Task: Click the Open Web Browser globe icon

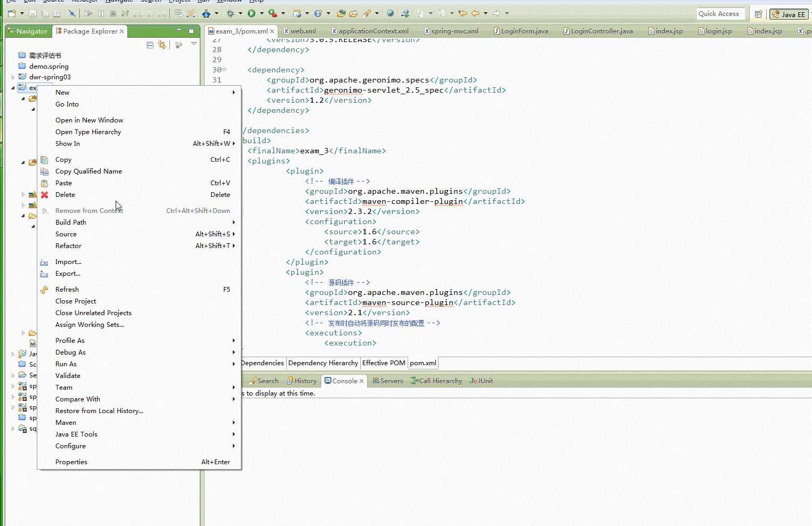Action: [x=391, y=13]
